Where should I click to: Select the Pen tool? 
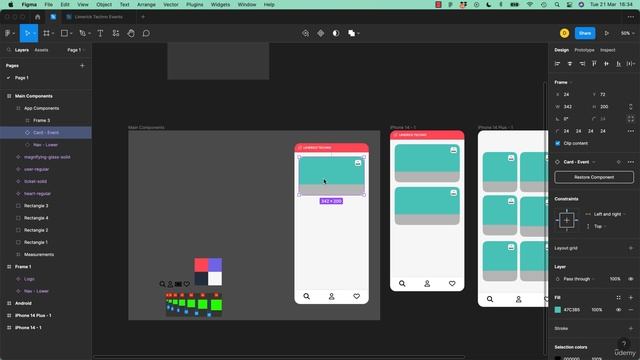(x=82, y=33)
